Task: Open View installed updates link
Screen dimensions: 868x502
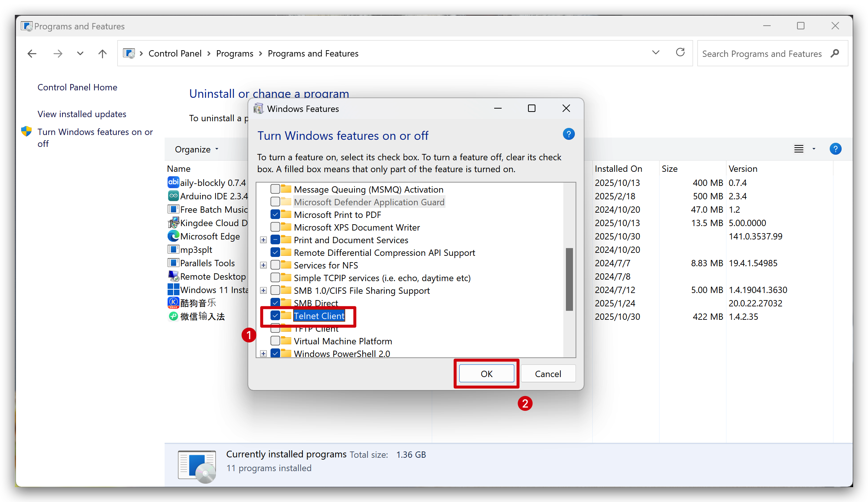Action: click(82, 114)
